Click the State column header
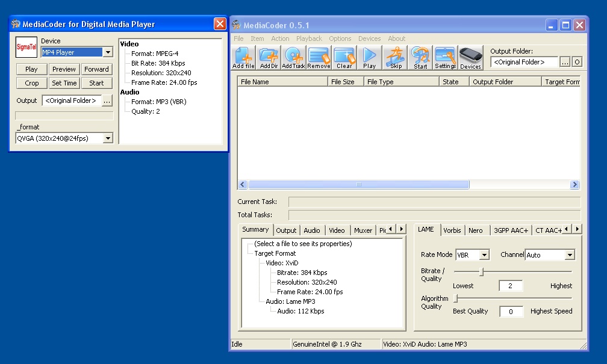Viewport: 607px width, 364px height. point(455,82)
